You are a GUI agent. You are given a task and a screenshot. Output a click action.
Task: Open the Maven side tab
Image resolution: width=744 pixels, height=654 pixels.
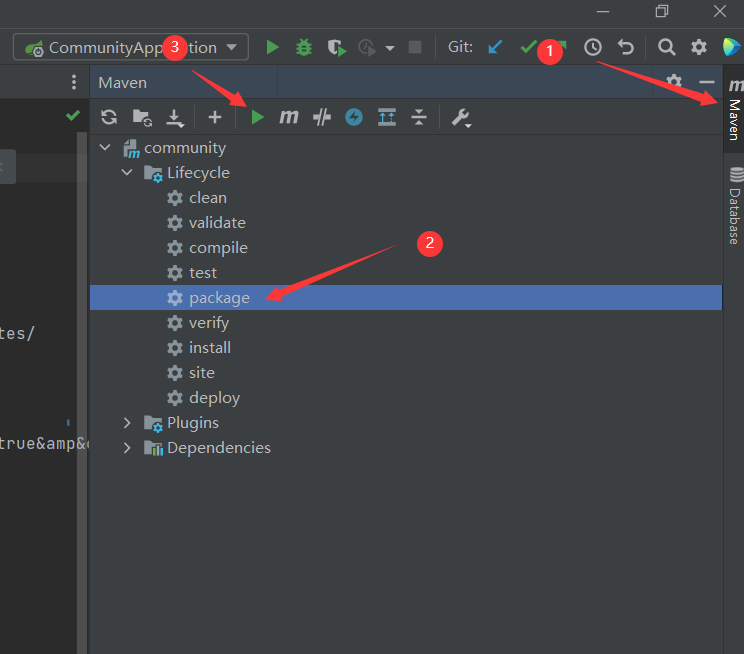coord(734,110)
